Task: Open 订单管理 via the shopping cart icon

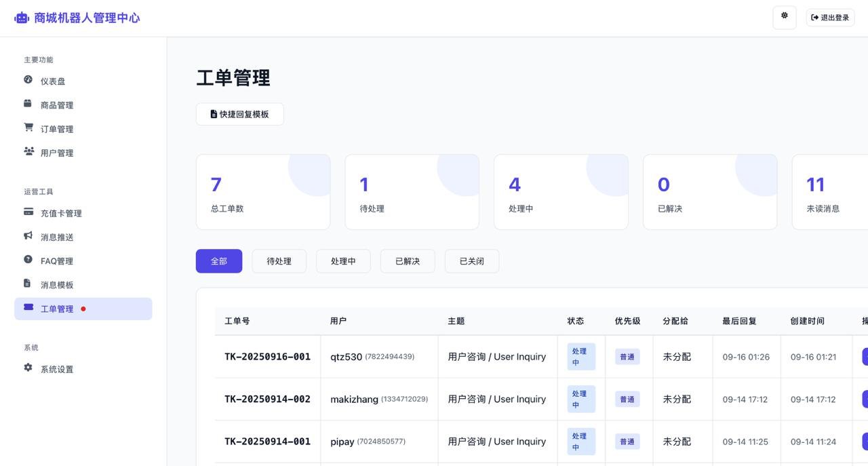Action: 28,128
